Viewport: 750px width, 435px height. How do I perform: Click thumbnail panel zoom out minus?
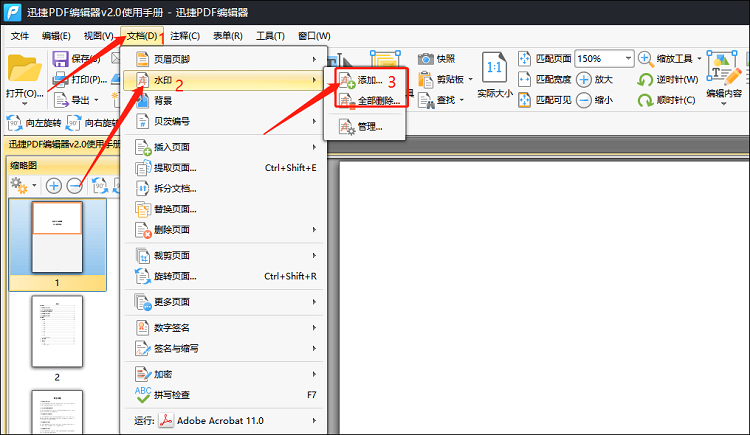[x=75, y=186]
